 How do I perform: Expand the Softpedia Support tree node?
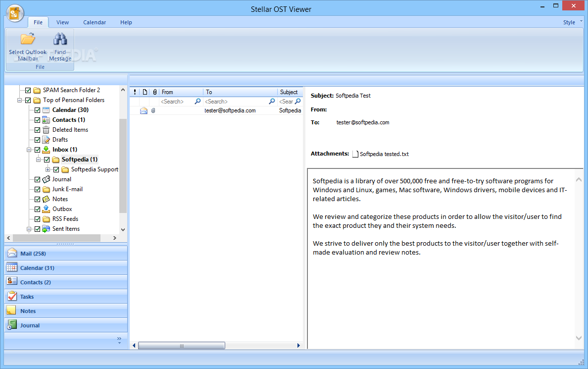(x=48, y=170)
